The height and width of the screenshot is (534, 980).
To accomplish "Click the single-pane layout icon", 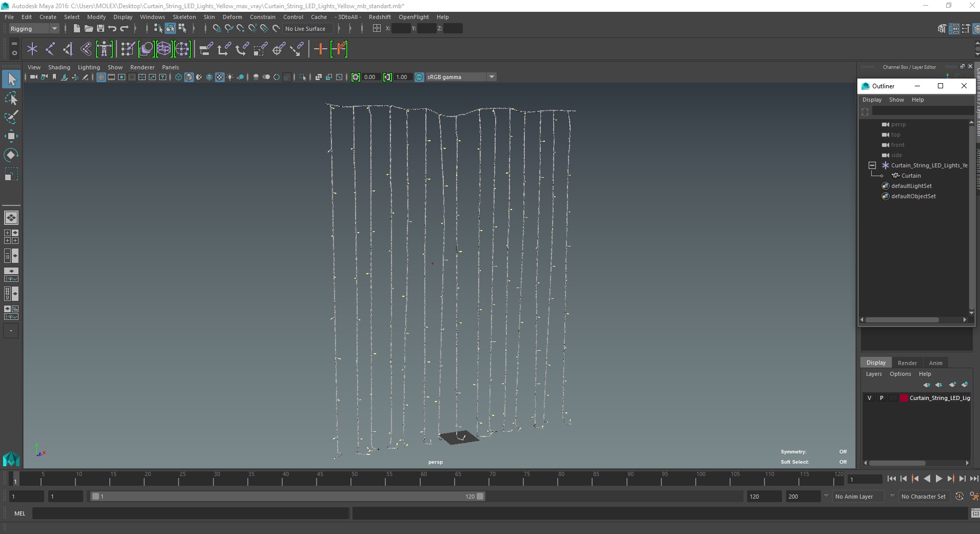I will click(x=11, y=218).
